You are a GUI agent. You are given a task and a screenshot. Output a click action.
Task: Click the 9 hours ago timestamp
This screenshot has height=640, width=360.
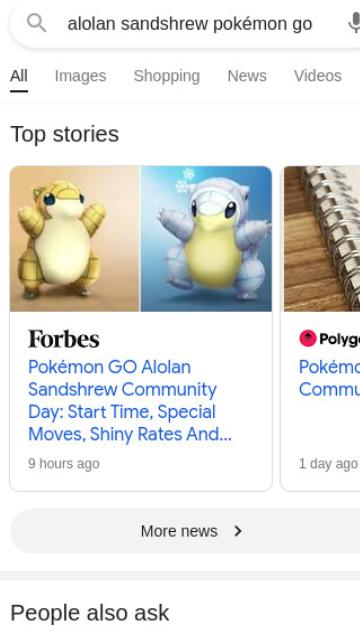(64, 464)
